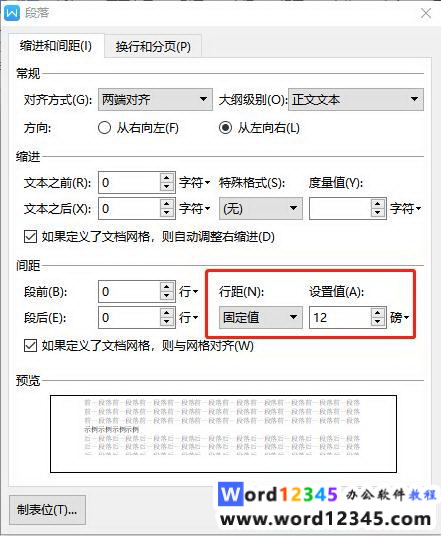Image resolution: width=441 pixels, height=536 pixels.
Task: Open the 段前 unit dropdown 行
Action: pyautogui.click(x=188, y=292)
